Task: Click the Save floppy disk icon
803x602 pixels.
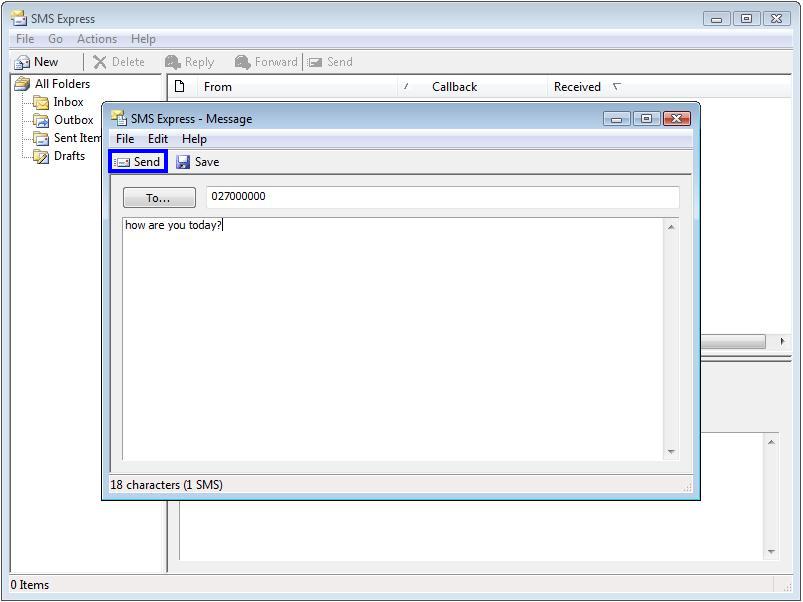Action: pos(183,162)
